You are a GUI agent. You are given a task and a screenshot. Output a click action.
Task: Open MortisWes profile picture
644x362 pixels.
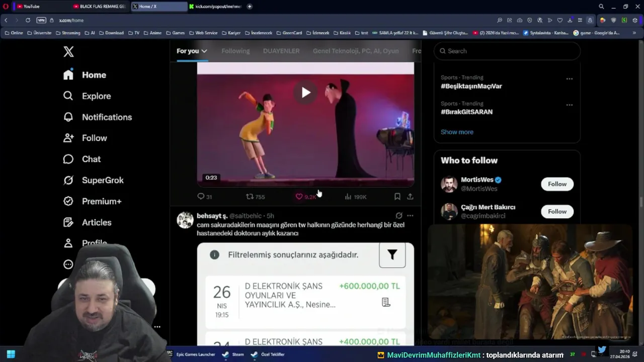coord(449,184)
